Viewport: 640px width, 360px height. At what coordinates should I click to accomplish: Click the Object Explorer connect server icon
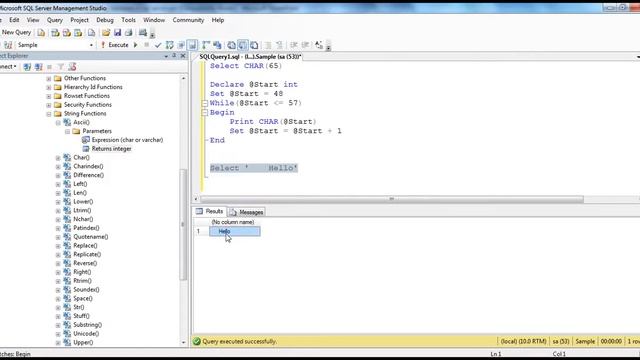[x=27, y=67]
